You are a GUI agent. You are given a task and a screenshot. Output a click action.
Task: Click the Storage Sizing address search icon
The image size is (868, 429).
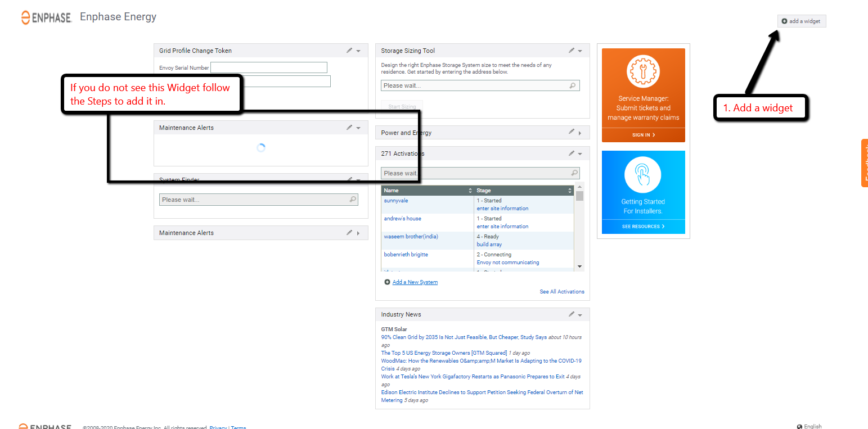573,85
